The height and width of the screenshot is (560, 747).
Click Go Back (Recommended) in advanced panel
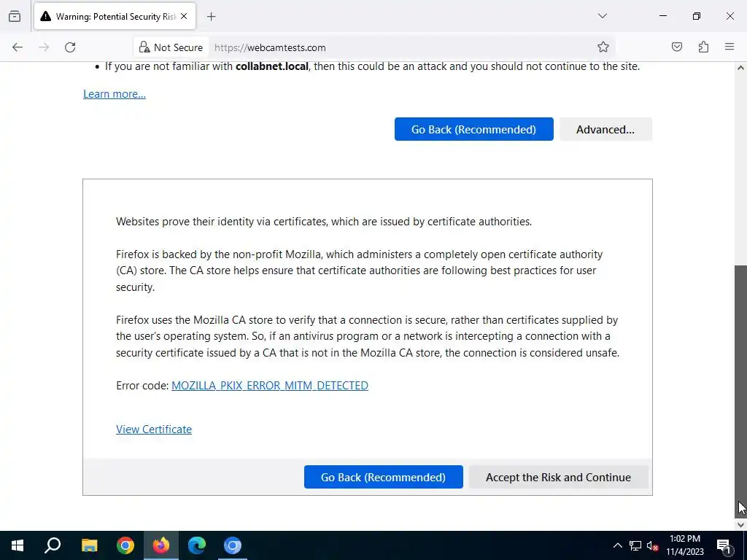coord(383,477)
